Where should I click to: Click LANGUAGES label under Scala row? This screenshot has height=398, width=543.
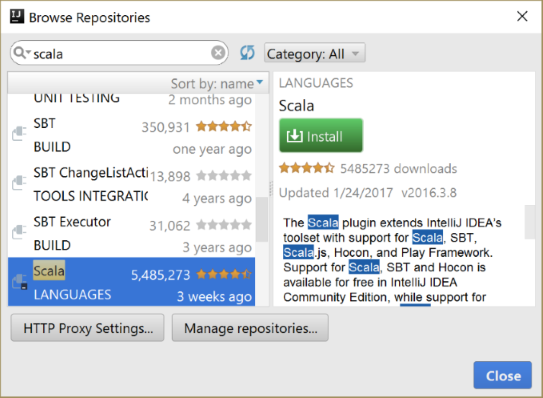pyautogui.click(x=72, y=295)
